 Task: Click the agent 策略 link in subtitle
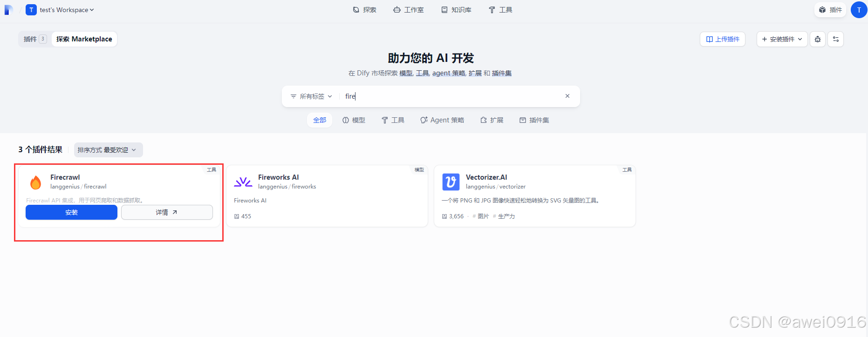pyautogui.click(x=449, y=73)
